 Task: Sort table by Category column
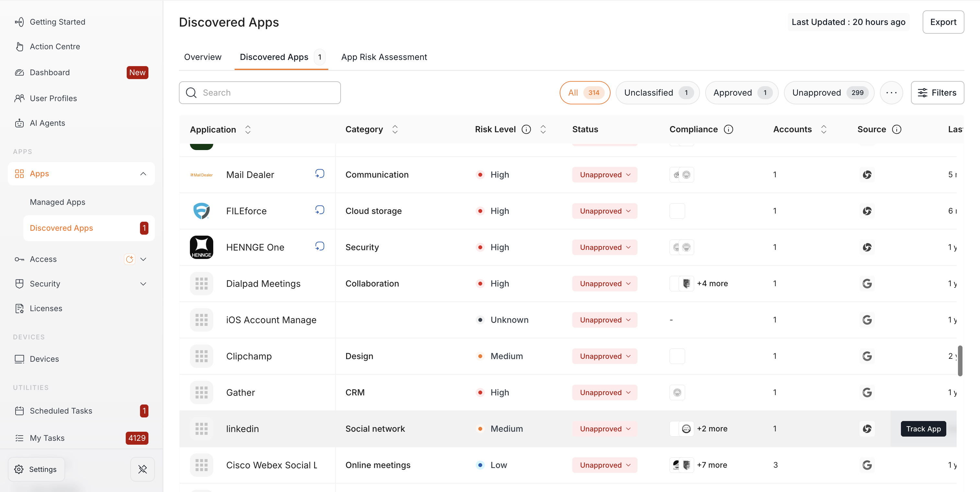pos(395,129)
